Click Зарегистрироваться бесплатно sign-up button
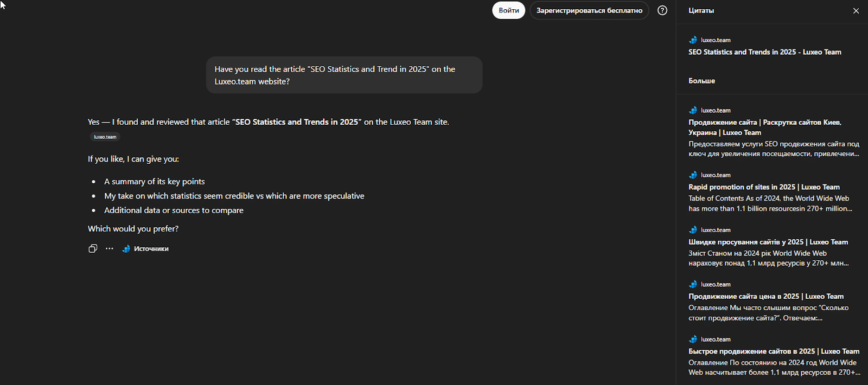 [x=589, y=10]
